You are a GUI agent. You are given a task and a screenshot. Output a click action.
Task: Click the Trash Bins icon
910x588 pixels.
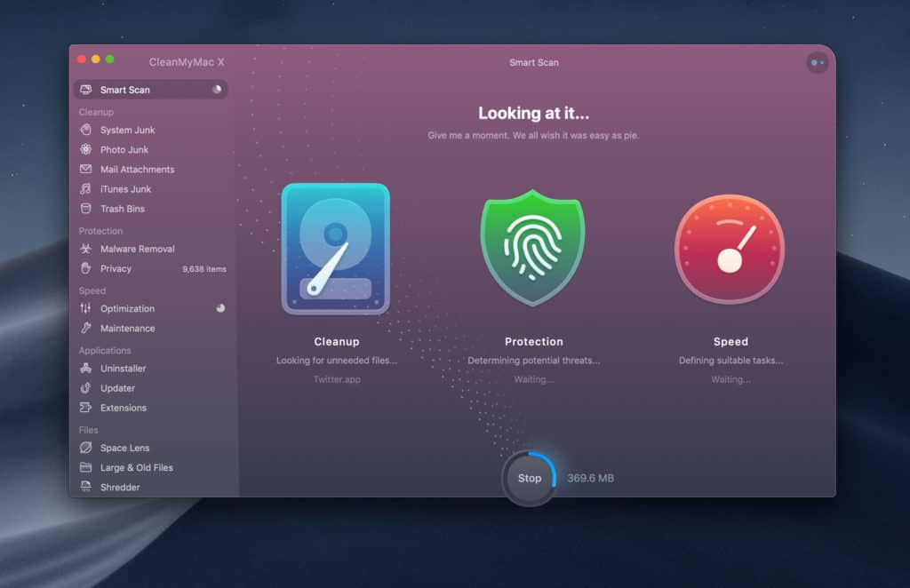pos(86,208)
